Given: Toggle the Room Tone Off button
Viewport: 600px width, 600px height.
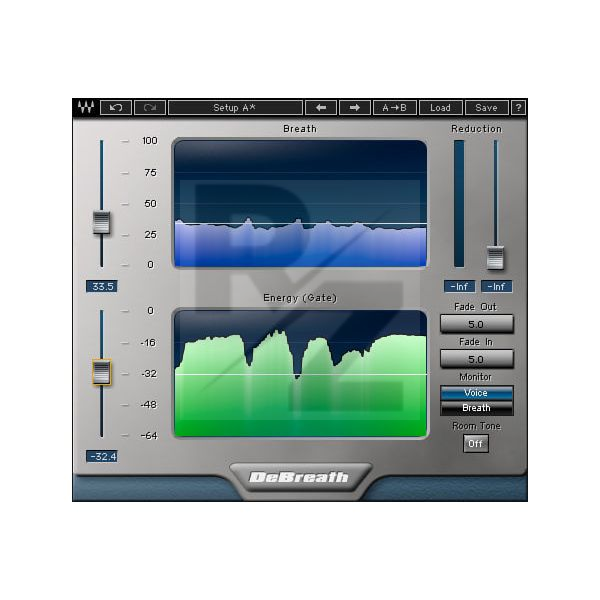Looking at the screenshot, I should pos(477,443).
